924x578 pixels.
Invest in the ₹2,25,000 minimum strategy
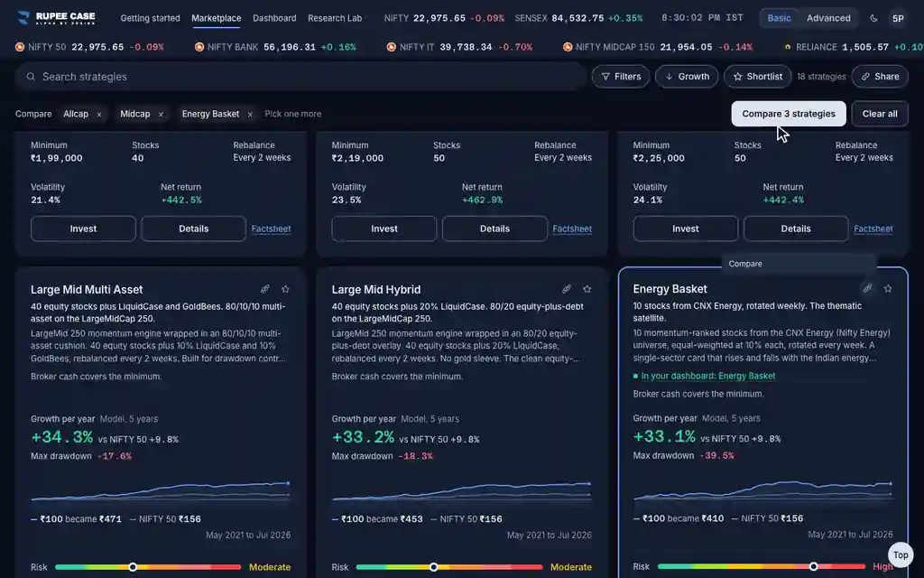[686, 228]
